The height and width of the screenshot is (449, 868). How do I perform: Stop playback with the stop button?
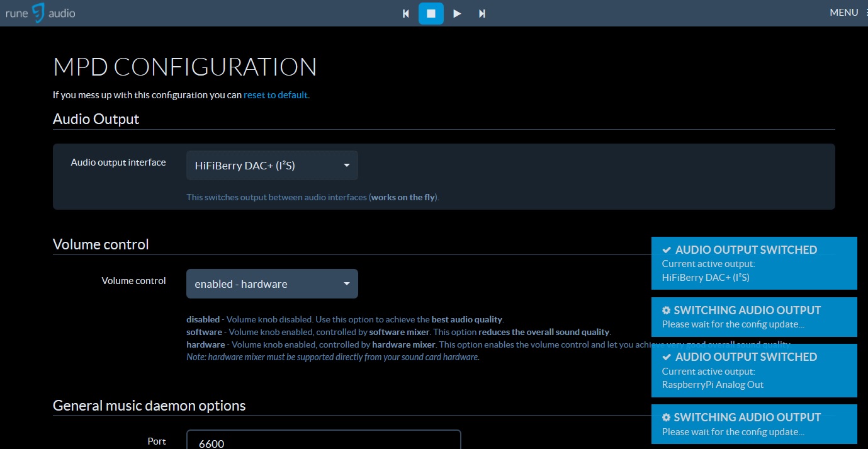pos(431,13)
